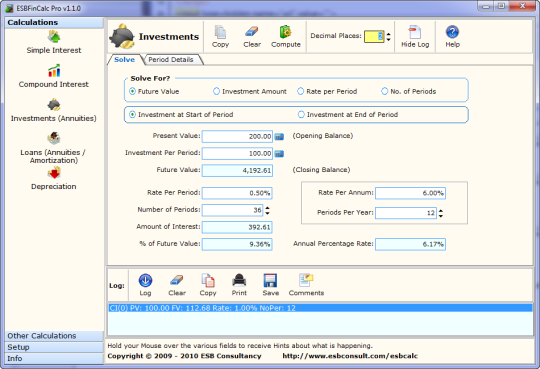Open the Depreciation red arrow icon
The image size is (540, 369).
(54, 173)
